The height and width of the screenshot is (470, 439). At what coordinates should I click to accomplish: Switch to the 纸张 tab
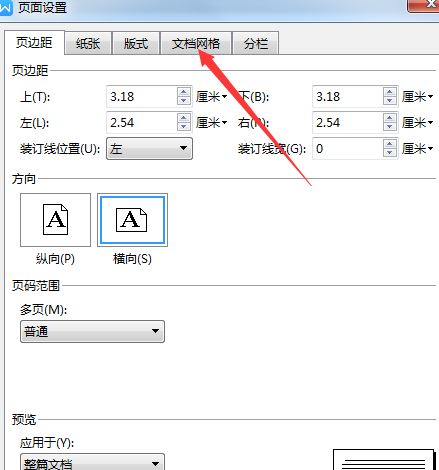pos(88,43)
